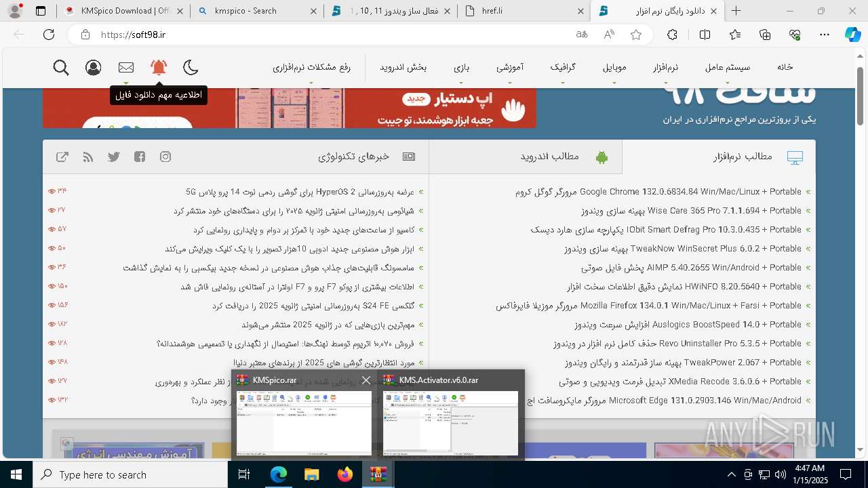Open Browser essentials heart icon
The height and width of the screenshot is (488, 868).
[x=795, y=35]
